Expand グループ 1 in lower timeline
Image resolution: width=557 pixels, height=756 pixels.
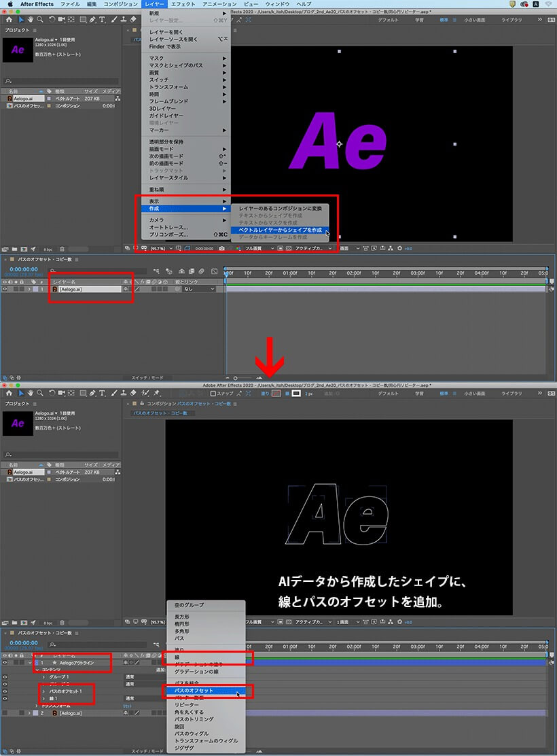tap(44, 677)
